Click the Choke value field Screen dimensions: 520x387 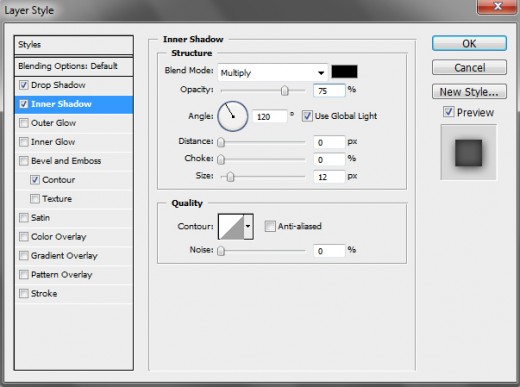pos(329,160)
